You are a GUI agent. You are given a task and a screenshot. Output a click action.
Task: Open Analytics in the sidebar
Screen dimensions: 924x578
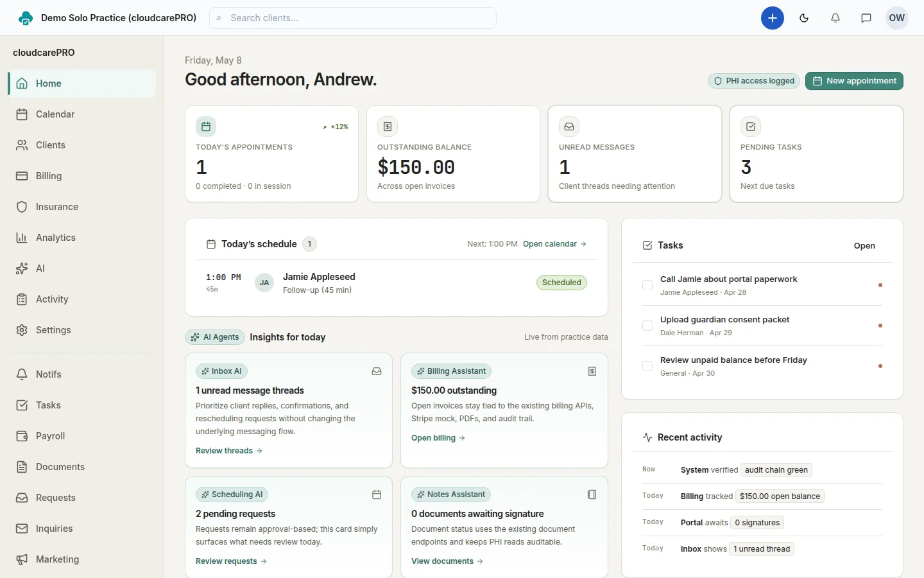point(82,238)
